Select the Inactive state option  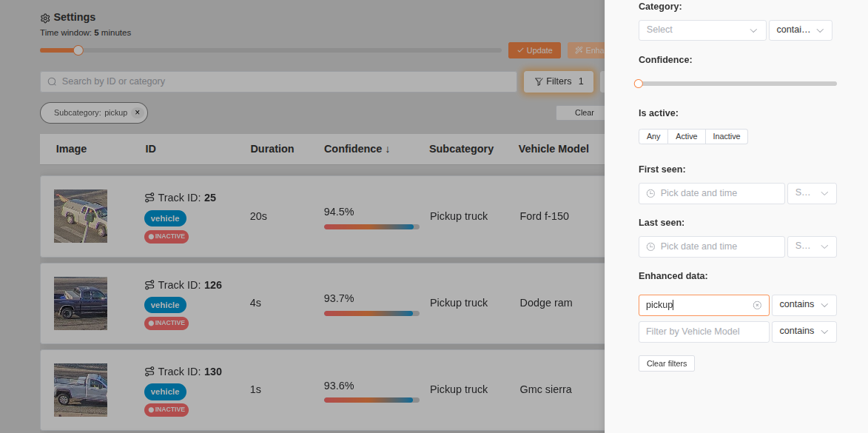point(726,136)
